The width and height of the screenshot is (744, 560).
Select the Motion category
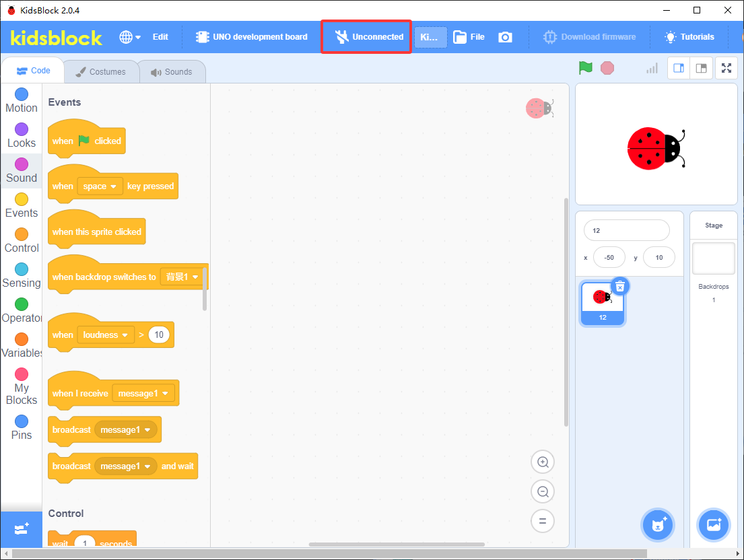(22, 100)
